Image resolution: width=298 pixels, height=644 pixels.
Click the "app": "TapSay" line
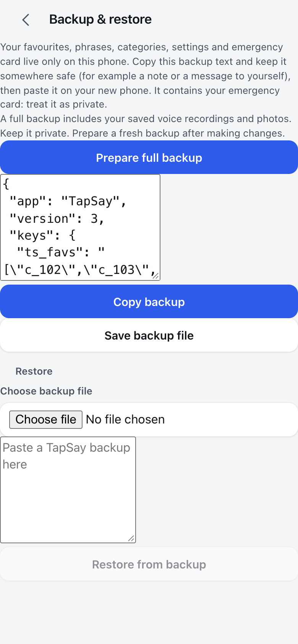coord(68,201)
